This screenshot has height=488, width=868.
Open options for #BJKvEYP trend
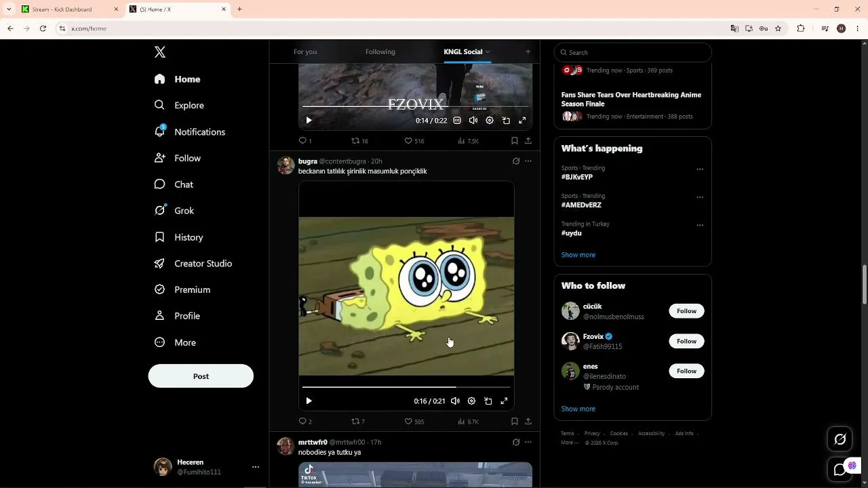pyautogui.click(x=700, y=169)
